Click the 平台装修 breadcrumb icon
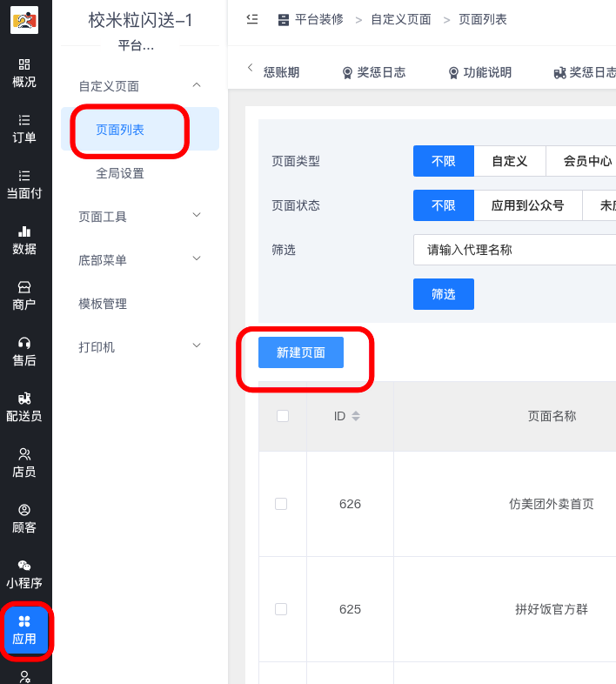Viewport: 616px width, 684px height. 284,20
